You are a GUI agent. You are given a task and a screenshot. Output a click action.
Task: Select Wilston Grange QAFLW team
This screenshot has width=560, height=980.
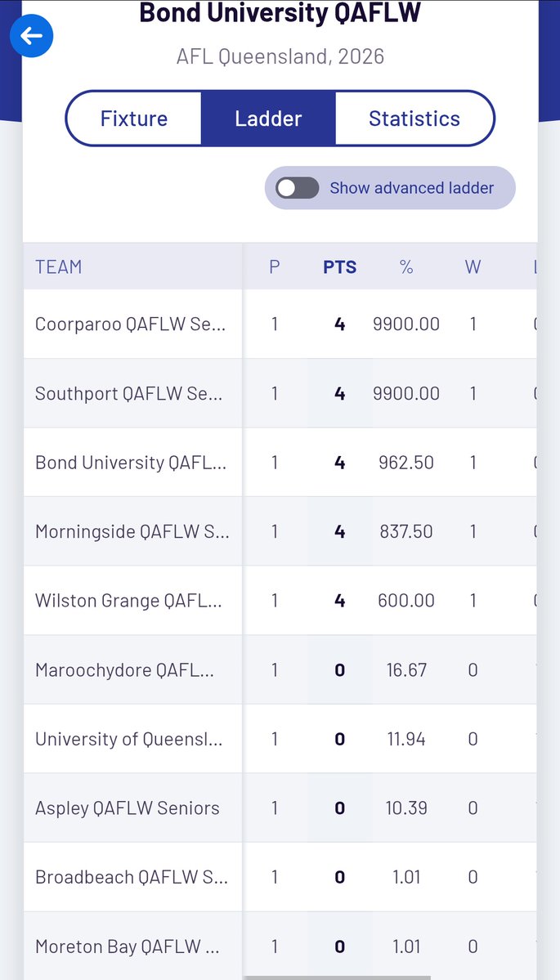(x=131, y=601)
